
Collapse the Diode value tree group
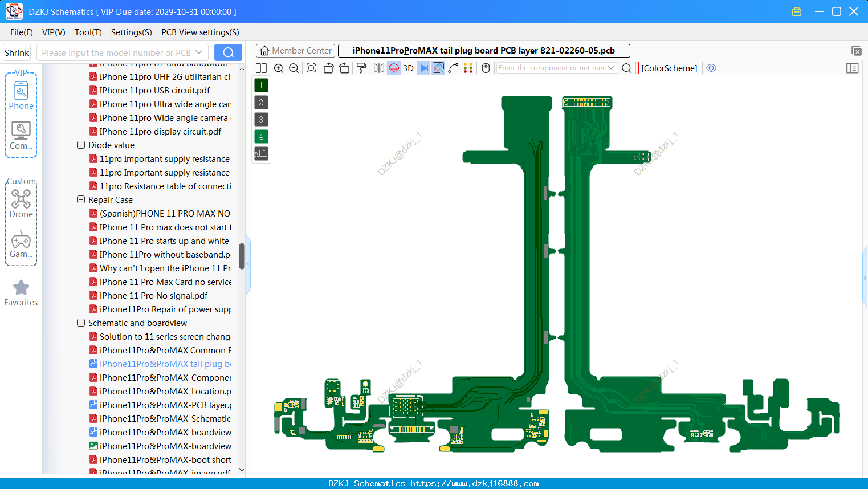pyautogui.click(x=81, y=145)
